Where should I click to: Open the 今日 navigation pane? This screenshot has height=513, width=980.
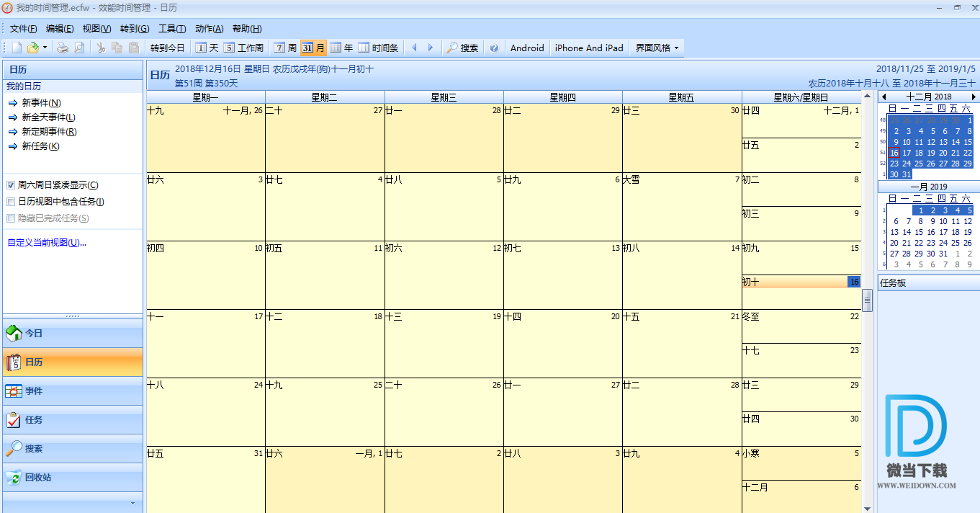tap(73, 334)
